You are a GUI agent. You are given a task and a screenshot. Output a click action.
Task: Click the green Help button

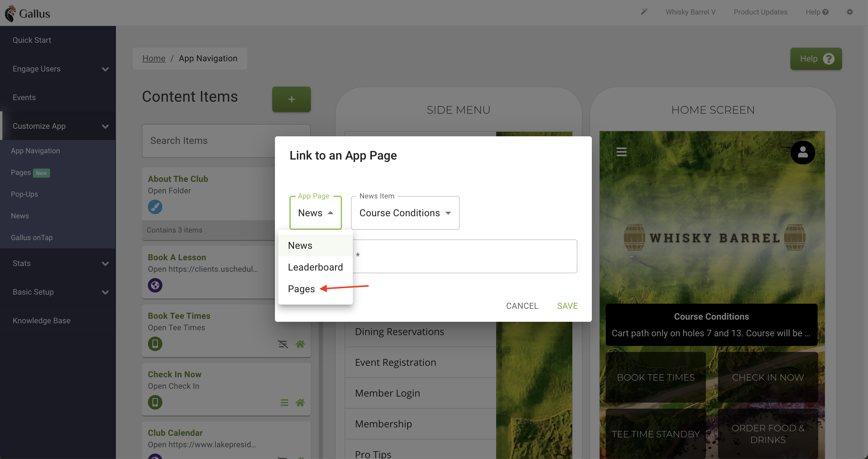(x=816, y=59)
